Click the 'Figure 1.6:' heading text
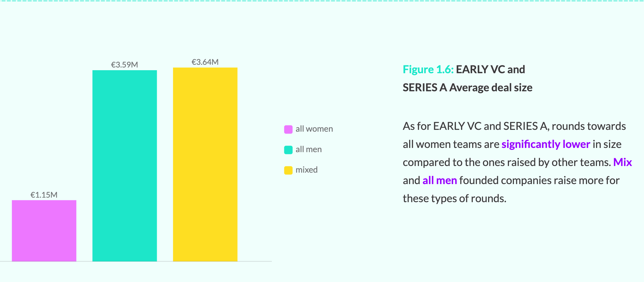Viewport: 644px width, 282px height. tap(428, 70)
